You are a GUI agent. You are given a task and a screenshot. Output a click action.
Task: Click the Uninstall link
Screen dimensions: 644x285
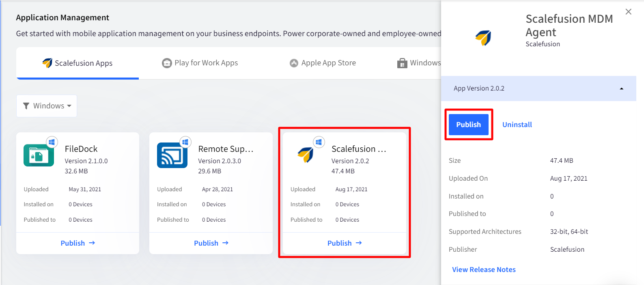517,125
